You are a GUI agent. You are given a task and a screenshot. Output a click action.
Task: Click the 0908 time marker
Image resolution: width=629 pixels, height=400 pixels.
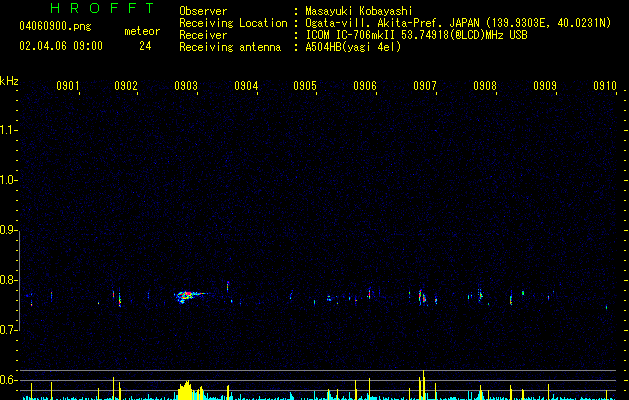pyautogui.click(x=485, y=86)
